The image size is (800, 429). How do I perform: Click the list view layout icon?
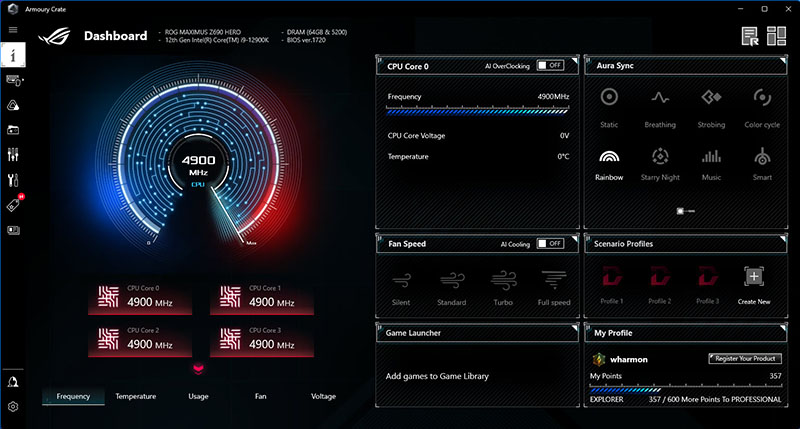(750, 36)
